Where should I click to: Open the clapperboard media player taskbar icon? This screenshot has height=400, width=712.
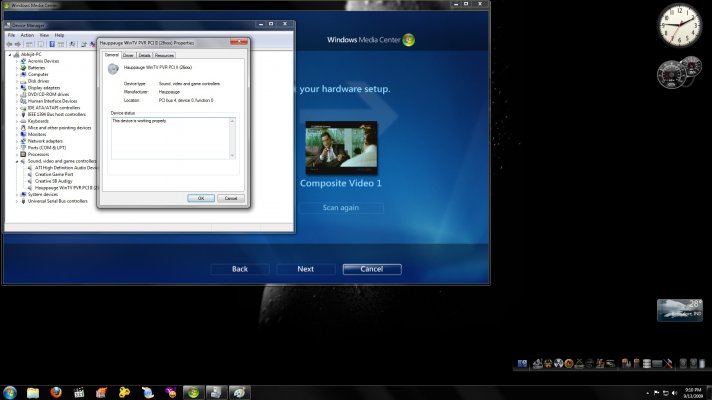[x=79, y=392]
